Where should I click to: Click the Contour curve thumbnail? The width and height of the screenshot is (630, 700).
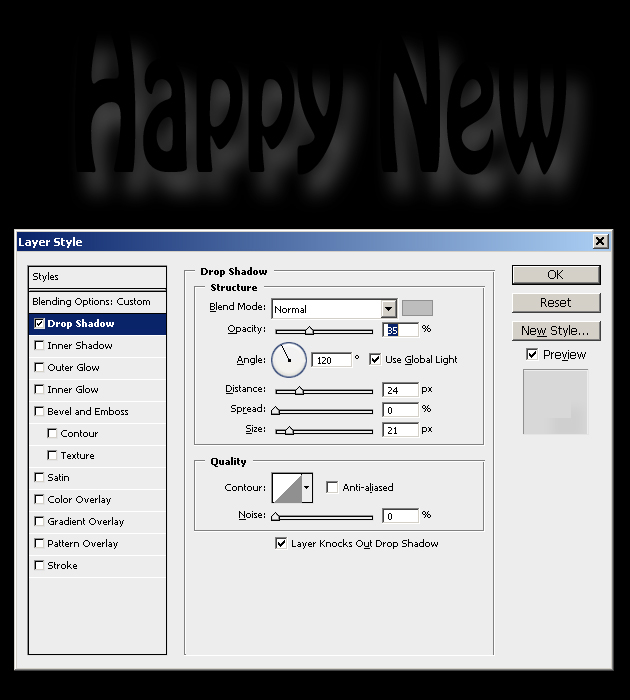point(287,488)
